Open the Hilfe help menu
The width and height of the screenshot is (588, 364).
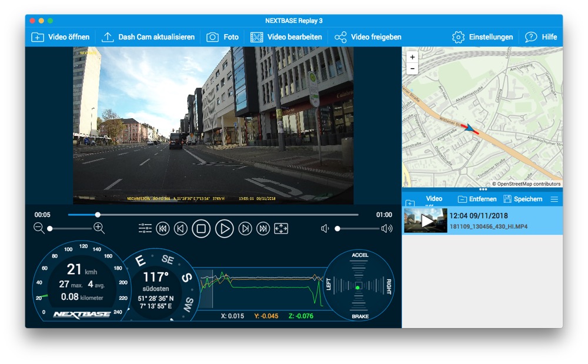point(541,37)
